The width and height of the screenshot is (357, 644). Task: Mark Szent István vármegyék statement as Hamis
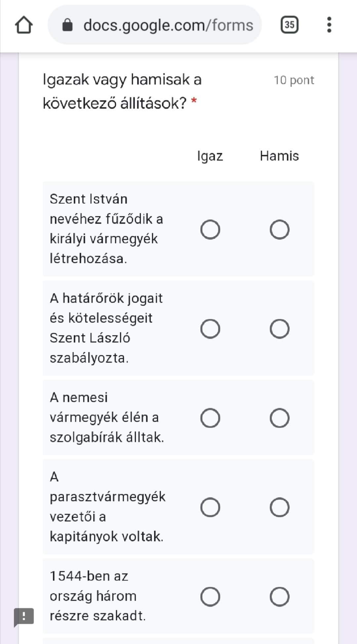279,229
